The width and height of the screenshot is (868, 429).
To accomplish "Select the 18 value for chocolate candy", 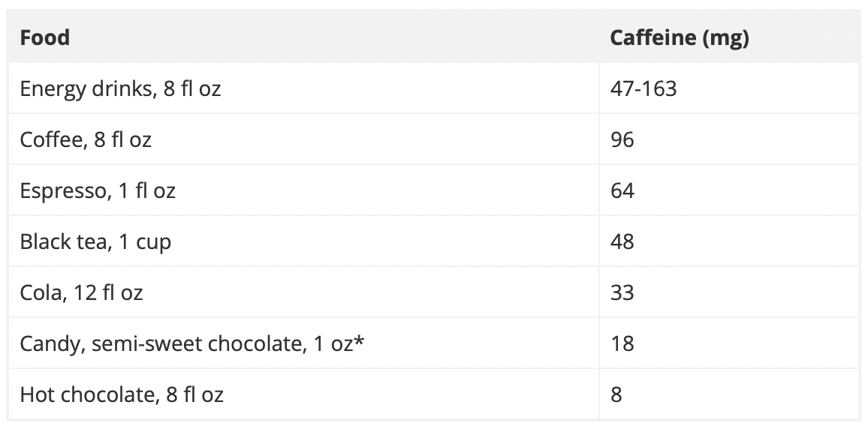I will [x=622, y=343].
